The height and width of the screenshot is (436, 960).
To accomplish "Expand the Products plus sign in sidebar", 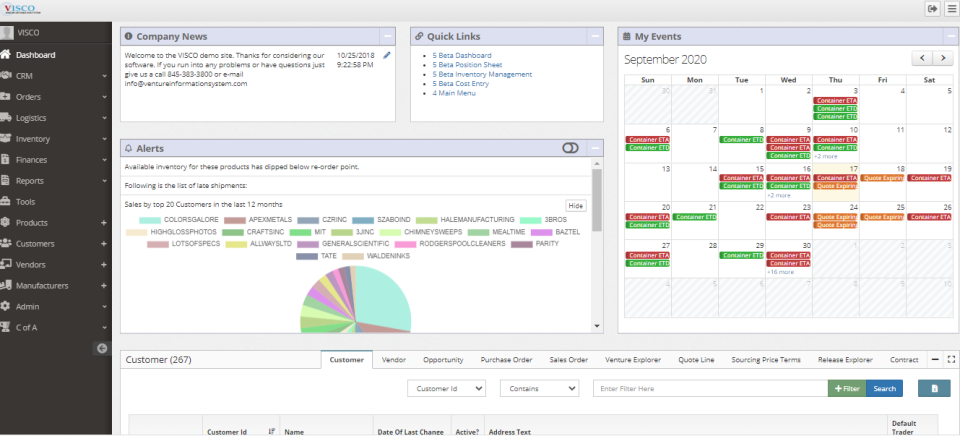I will [104, 223].
